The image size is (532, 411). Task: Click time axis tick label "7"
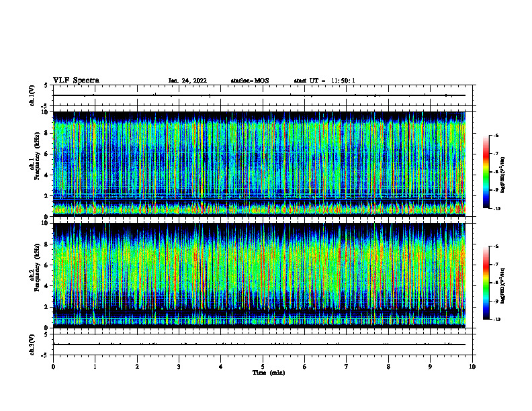[347, 367]
